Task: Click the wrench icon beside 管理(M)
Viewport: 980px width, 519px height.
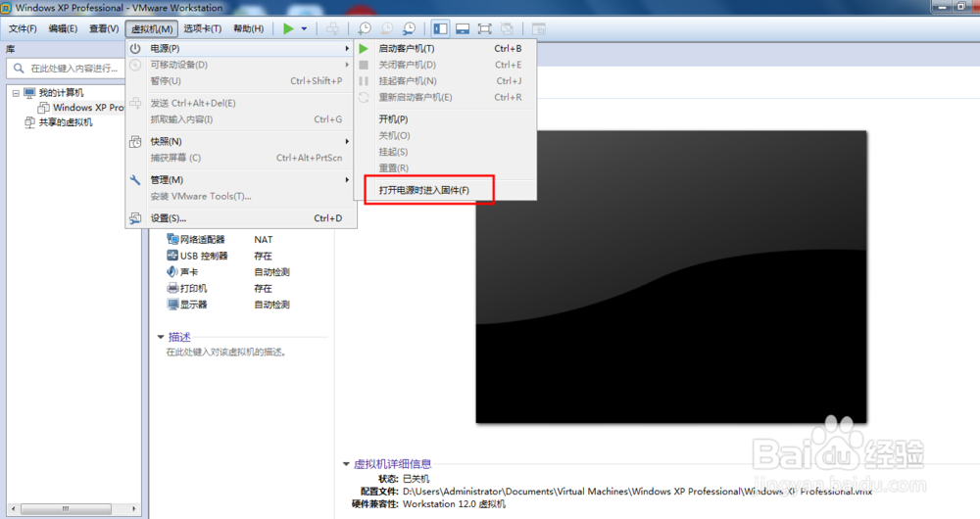Action: click(x=135, y=180)
